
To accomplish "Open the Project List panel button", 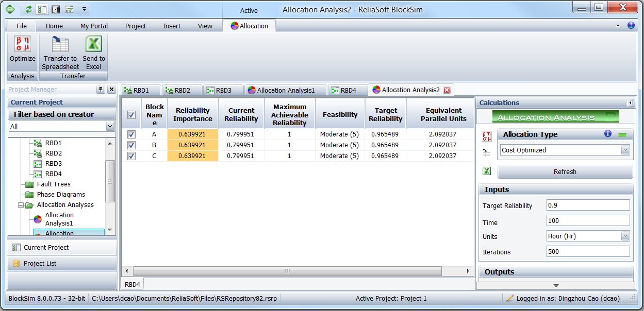I will click(62, 264).
